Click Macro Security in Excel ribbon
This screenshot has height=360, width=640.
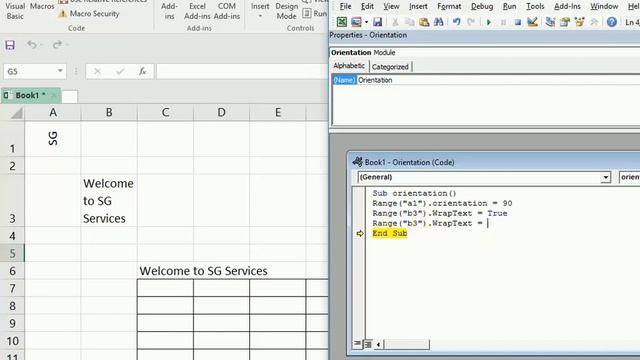point(89,14)
